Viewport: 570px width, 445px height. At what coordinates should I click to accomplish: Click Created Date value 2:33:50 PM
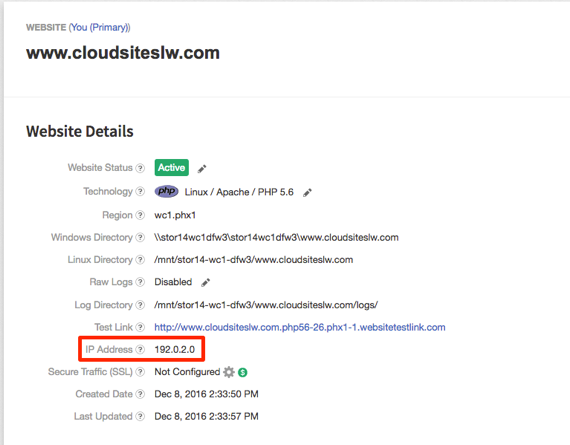(206, 394)
